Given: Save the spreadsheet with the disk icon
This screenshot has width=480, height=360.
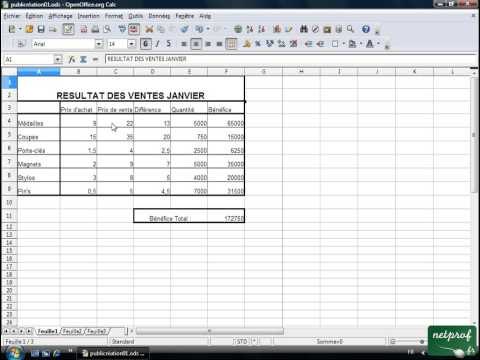Looking at the screenshot, I should [x=41, y=29].
